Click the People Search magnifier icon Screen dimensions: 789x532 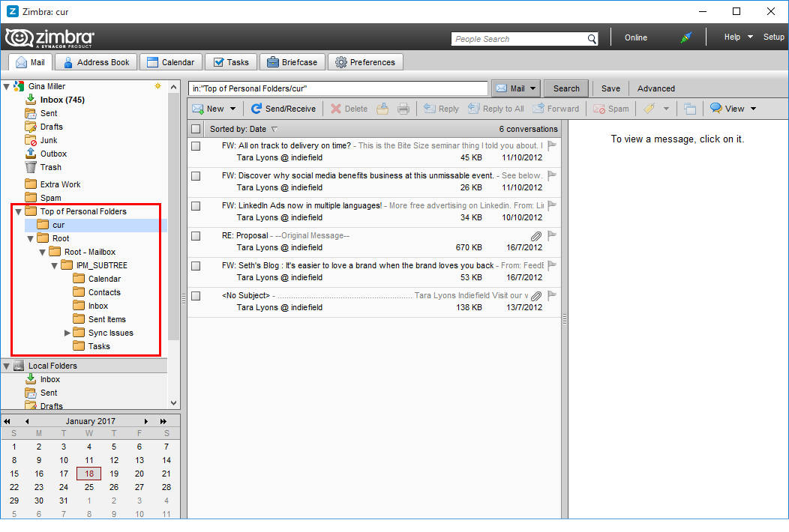pos(592,39)
